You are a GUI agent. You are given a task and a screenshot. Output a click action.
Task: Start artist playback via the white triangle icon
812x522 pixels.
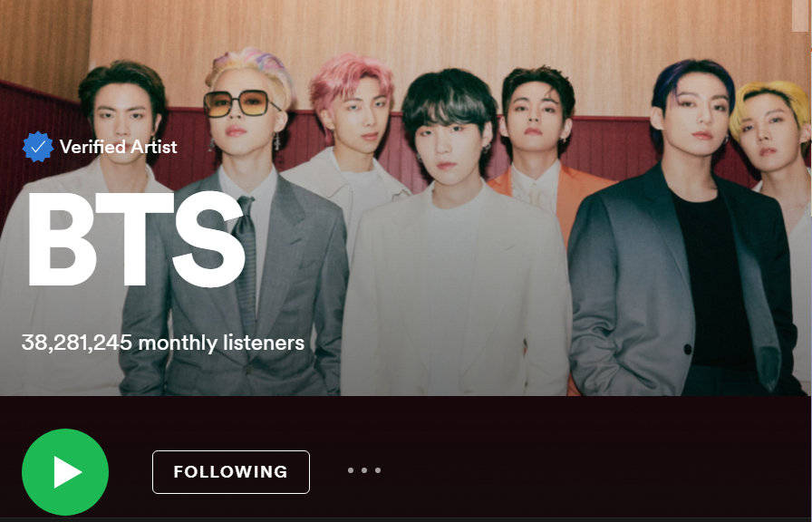pyautogui.click(x=68, y=472)
